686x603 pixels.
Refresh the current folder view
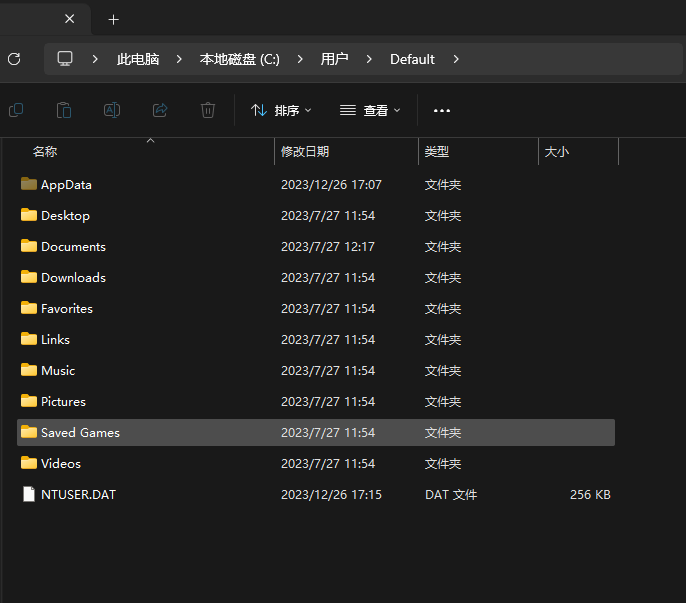pyautogui.click(x=14, y=59)
